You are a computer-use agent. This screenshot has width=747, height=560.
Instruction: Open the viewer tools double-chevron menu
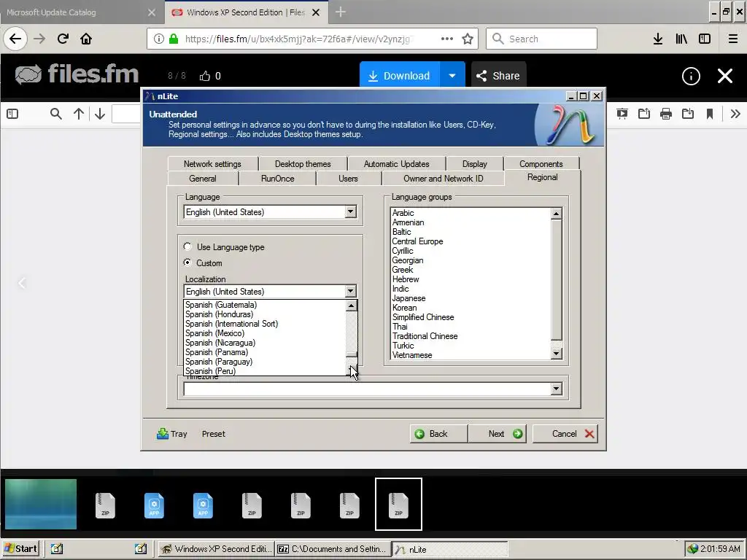point(735,114)
